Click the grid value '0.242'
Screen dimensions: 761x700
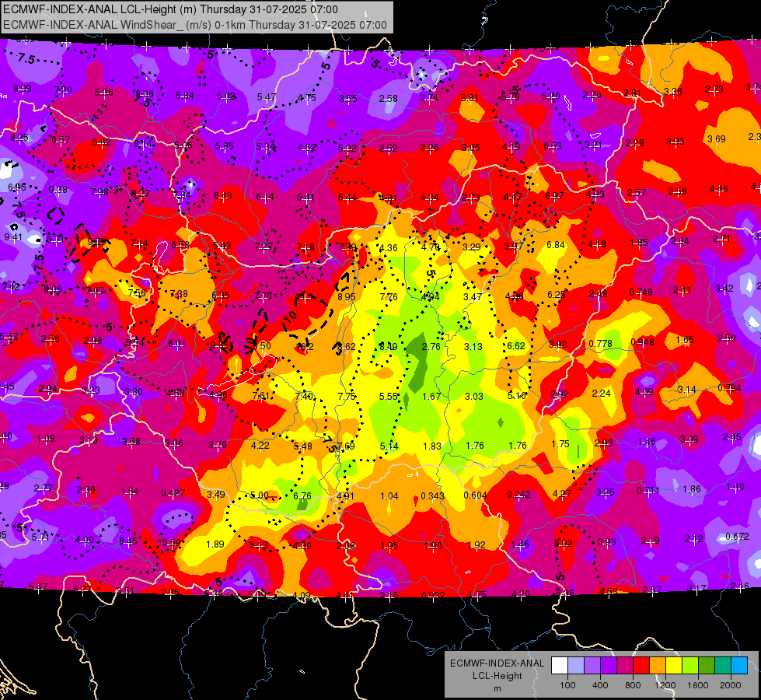[518, 494]
